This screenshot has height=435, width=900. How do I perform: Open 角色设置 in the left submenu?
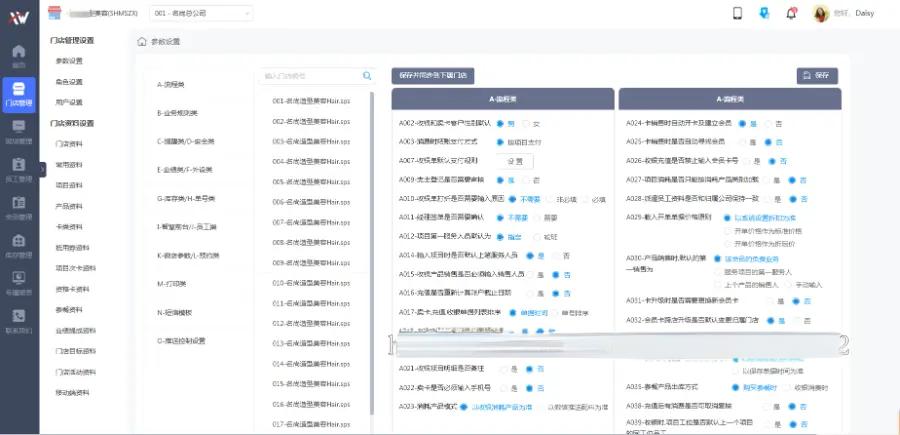click(69, 81)
